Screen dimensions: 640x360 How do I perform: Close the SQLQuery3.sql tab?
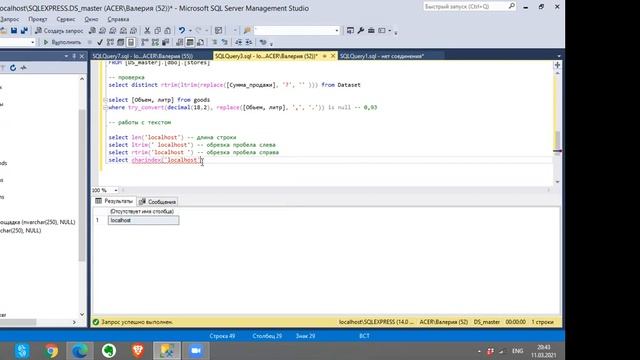(333, 56)
